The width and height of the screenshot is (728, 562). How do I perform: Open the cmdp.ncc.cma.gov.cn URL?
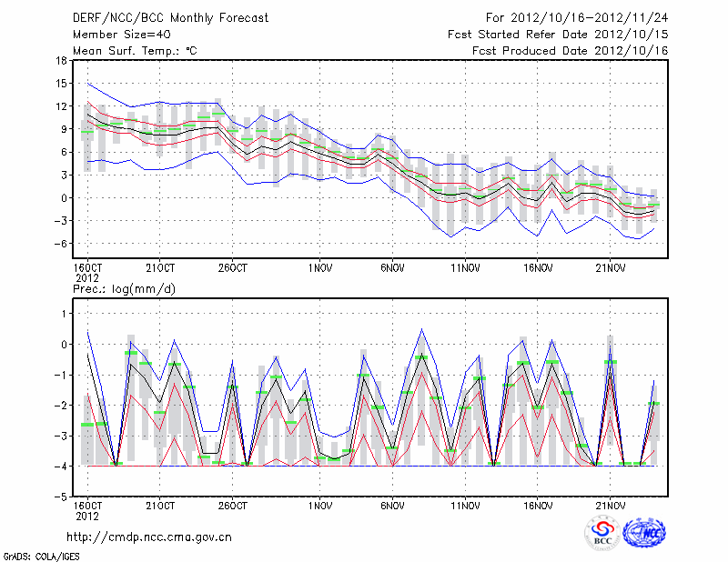coord(149,537)
